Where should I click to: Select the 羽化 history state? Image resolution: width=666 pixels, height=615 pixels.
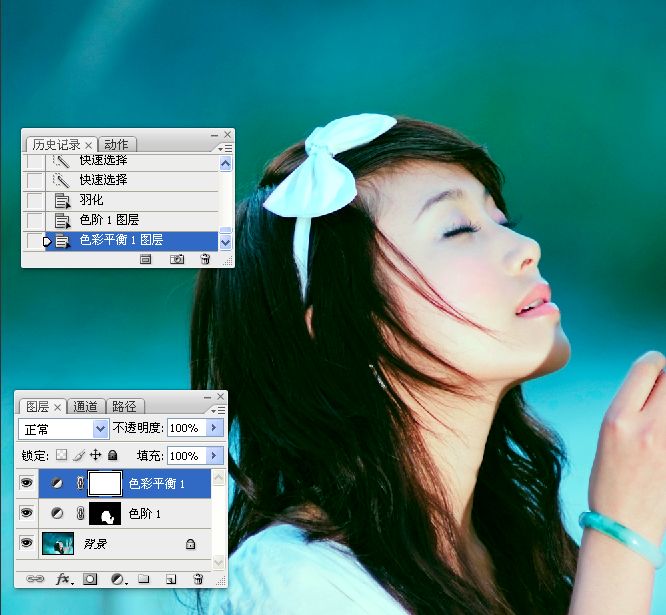[x=92, y=200]
